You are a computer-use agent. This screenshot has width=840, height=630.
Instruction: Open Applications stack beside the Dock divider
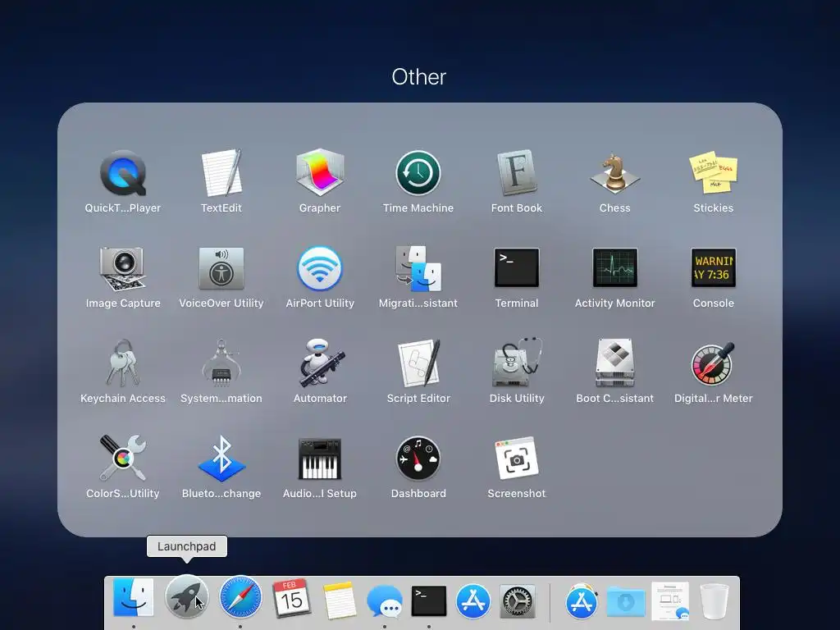pos(582,601)
